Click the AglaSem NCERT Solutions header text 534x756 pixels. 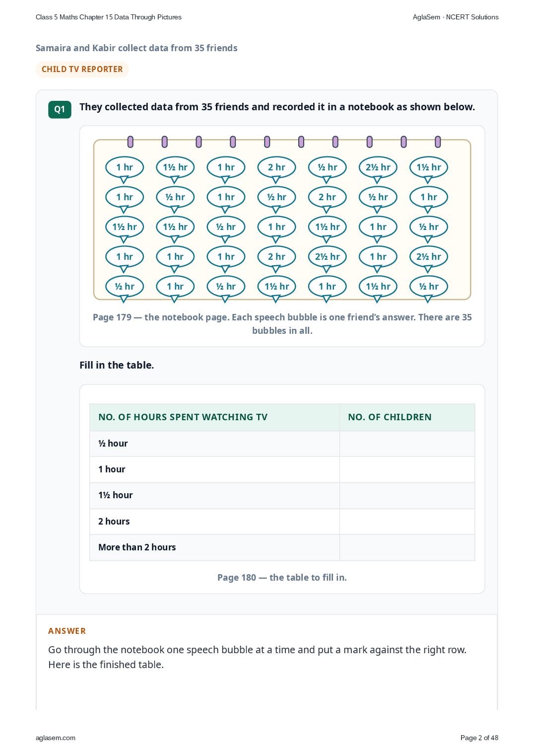pos(456,17)
